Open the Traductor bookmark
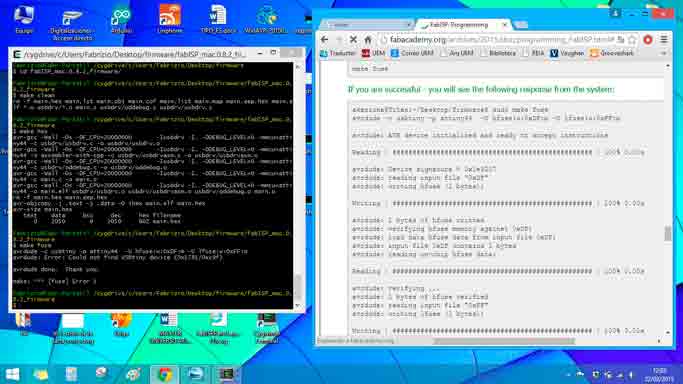The image size is (683, 384). click(x=338, y=53)
